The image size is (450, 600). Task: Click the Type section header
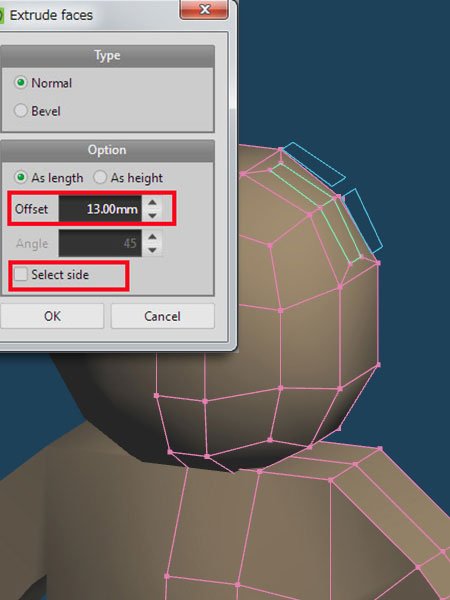coord(107,56)
